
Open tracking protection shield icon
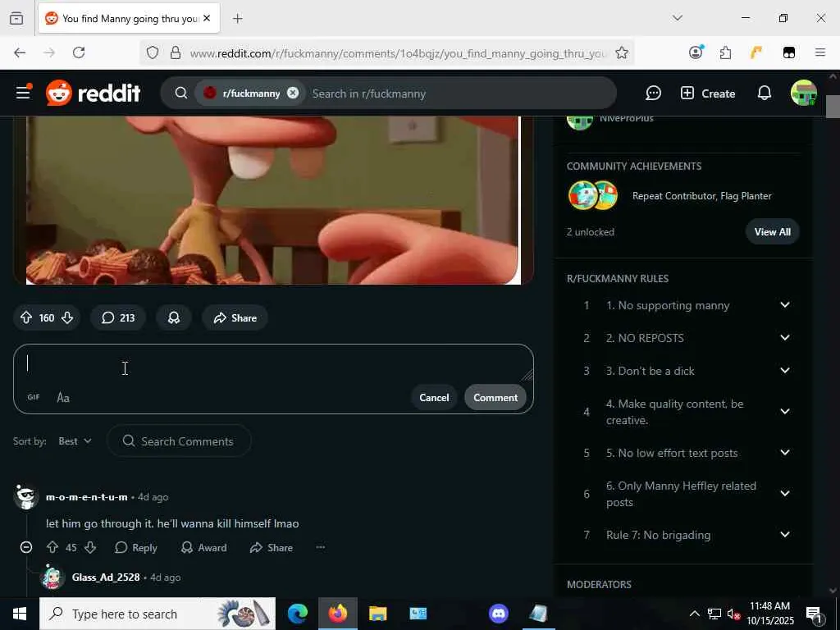pyautogui.click(x=153, y=52)
